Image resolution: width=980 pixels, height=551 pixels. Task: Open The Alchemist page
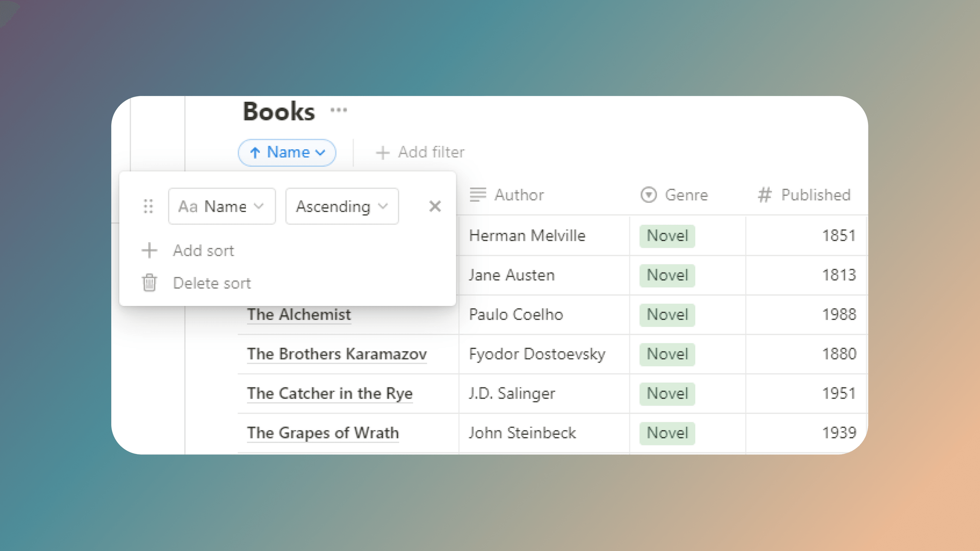pos(299,314)
